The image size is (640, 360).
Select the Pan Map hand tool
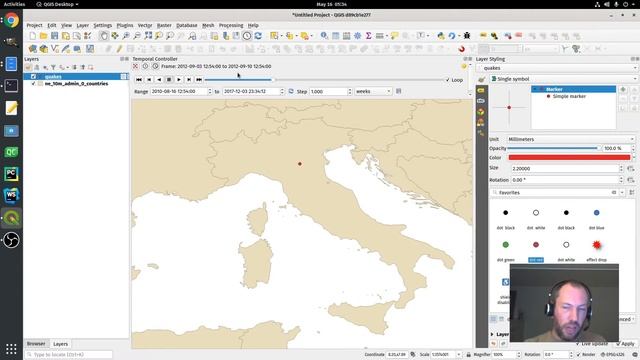(104, 36)
